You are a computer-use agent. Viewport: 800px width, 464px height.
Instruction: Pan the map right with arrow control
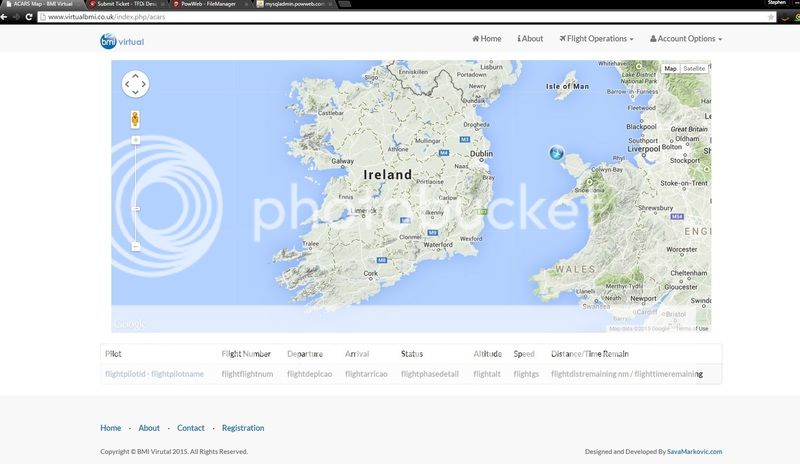point(145,84)
